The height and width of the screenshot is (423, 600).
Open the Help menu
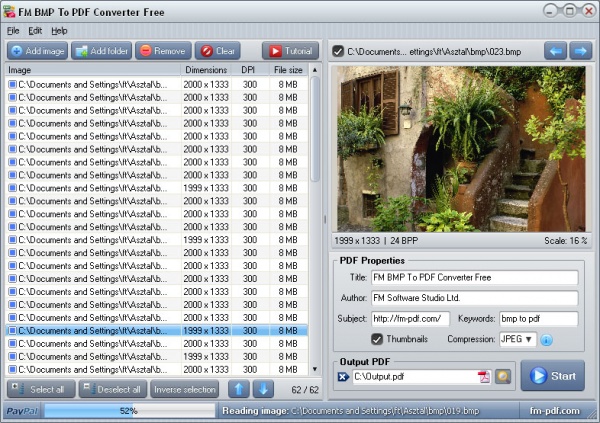point(60,31)
